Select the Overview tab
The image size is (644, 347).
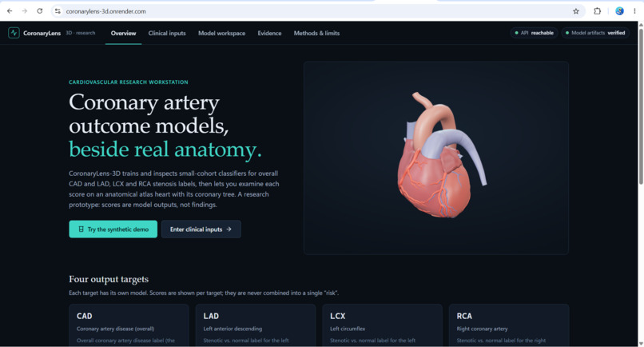pos(123,33)
